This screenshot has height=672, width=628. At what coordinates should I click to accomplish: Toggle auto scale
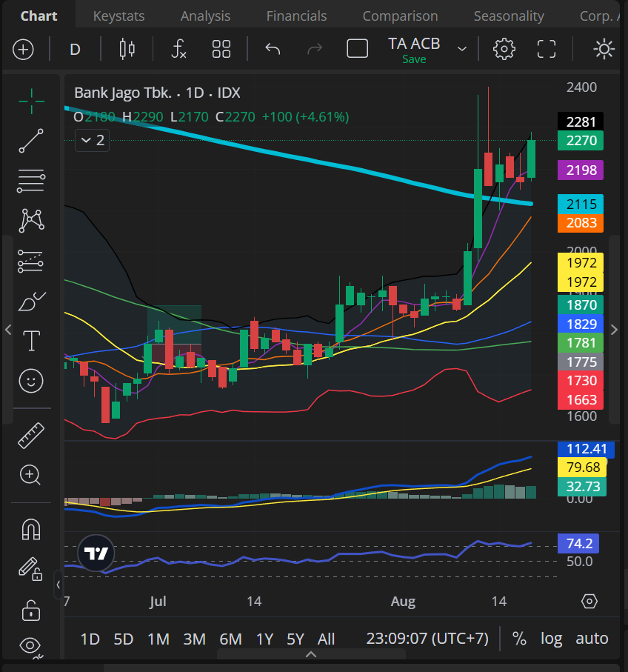coord(592,639)
